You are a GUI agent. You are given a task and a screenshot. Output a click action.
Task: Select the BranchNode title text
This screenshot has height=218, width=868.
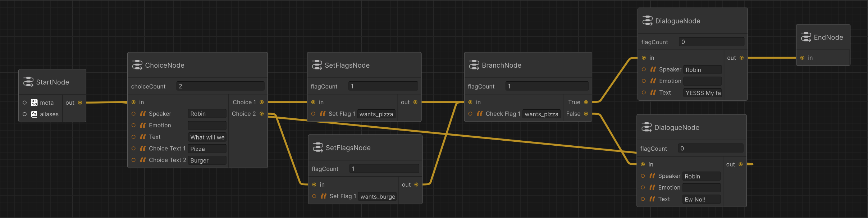(x=502, y=65)
